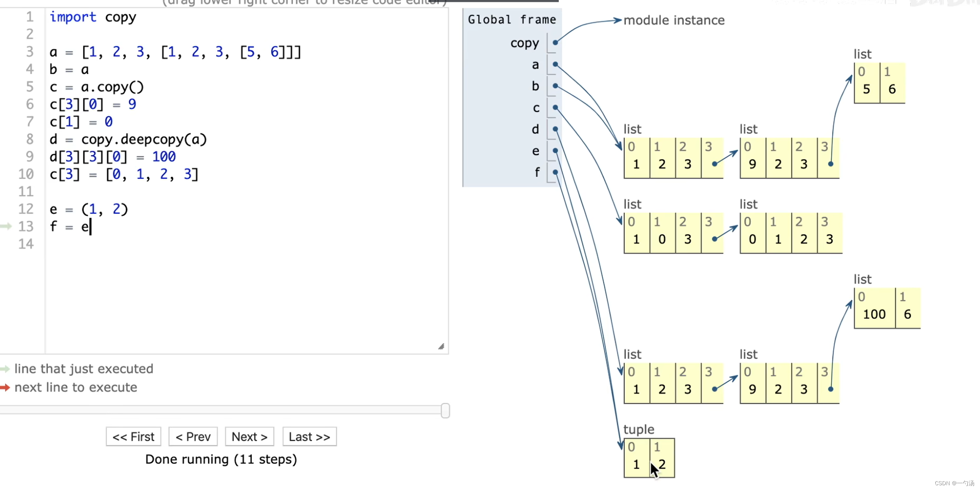This screenshot has width=980, height=490.
Task: Click variable e in the Global frame
Action: tap(536, 151)
